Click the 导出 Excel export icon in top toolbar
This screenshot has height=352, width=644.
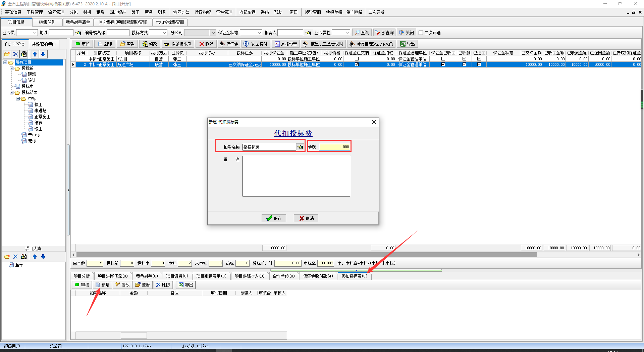[403, 44]
